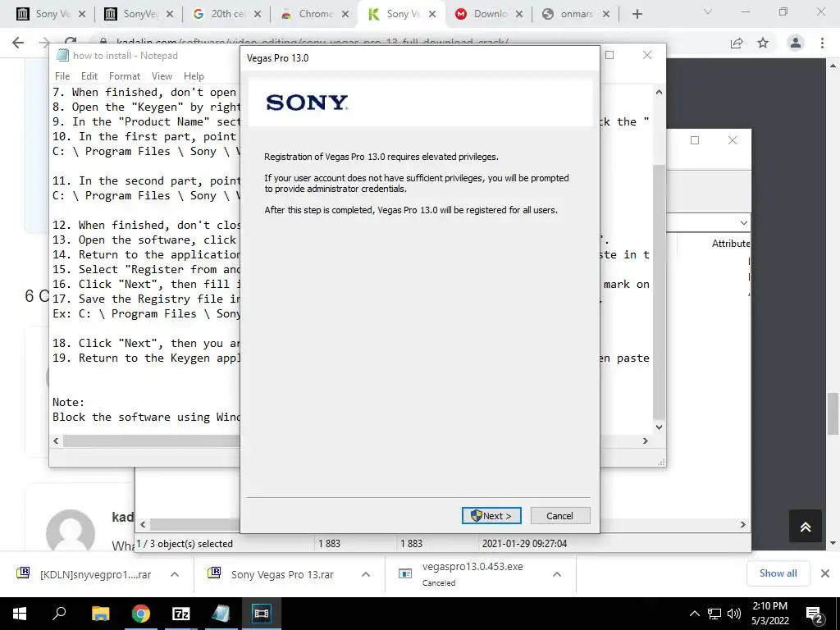Click the 1 / 3 object(s) selected status

pos(185,543)
